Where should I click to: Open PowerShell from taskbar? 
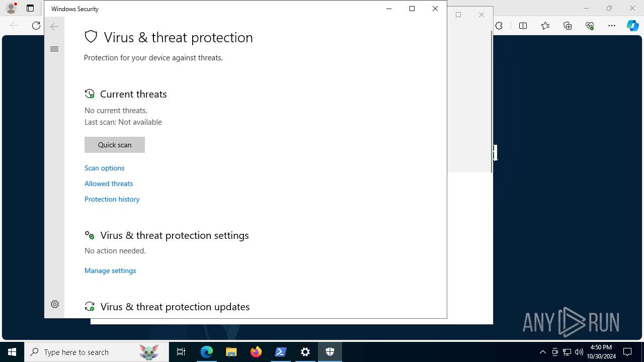(281, 352)
